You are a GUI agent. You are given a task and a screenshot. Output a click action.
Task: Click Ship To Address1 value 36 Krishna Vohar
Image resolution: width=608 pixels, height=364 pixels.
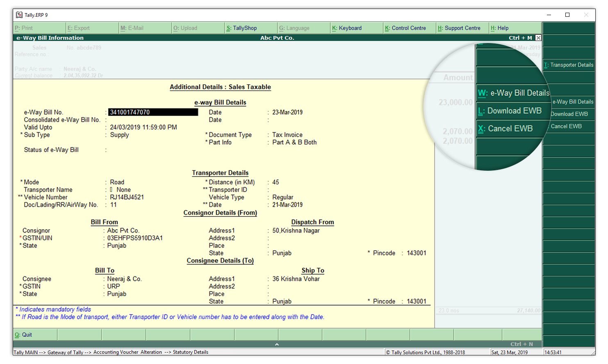point(296,279)
